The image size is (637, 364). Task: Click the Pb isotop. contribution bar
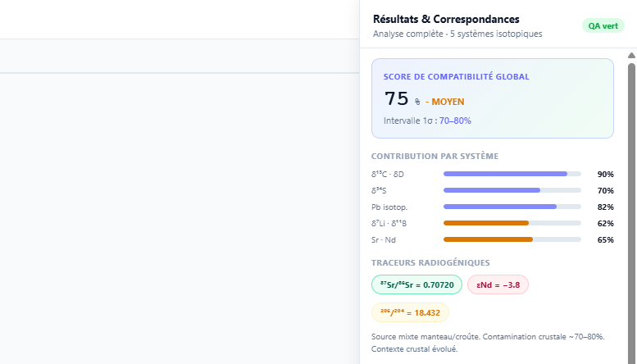tap(512, 207)
